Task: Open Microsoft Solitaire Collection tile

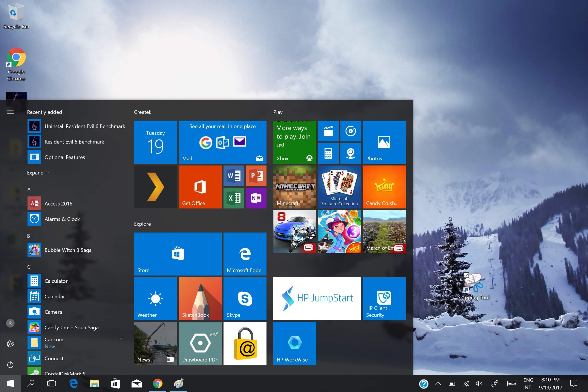Action: pyautogui.click(x=339, y=187)
